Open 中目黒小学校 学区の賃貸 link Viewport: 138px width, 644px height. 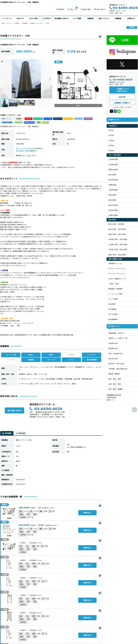[x=122, y=239]
